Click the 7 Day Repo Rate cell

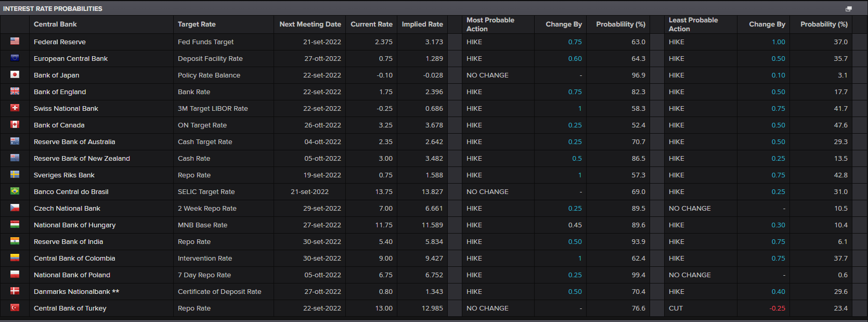tap(204, 275)
